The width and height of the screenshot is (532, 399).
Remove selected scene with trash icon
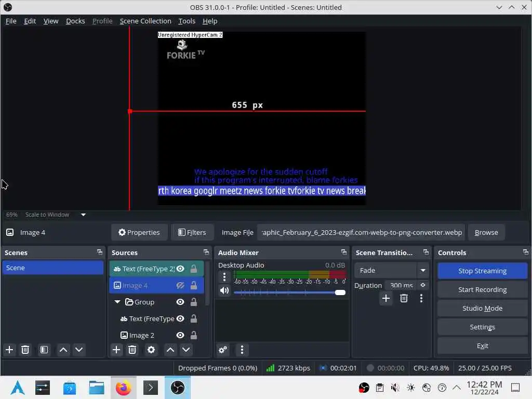tap(25, 350)
